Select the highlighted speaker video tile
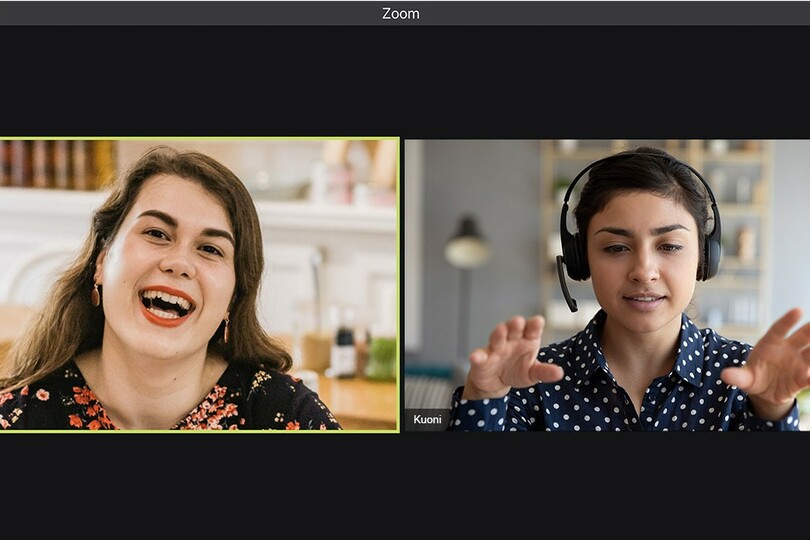This screenshot has width=810, height=540. coord(199,285)
